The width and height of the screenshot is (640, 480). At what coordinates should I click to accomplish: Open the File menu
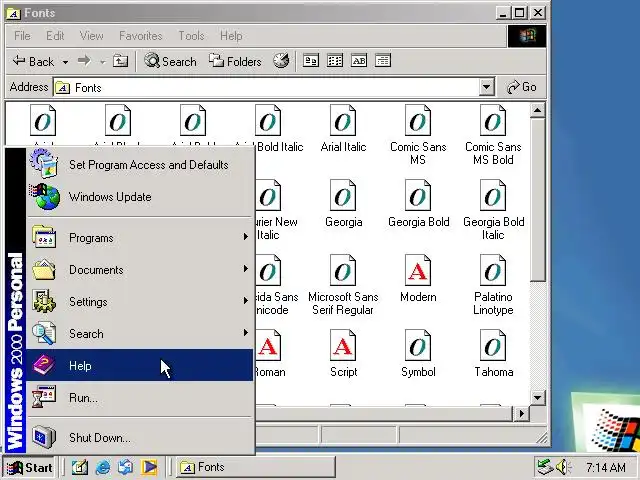click(x=22, y=36)
